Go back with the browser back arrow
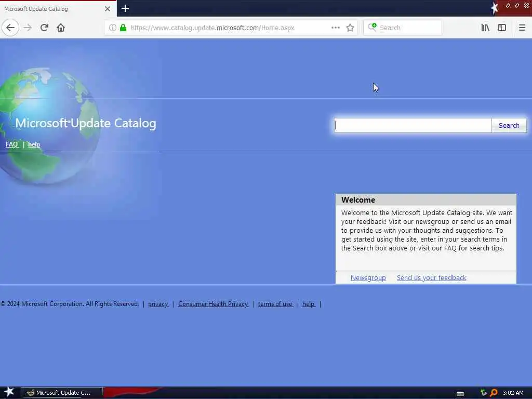The image size is (532, 399). 10,28
